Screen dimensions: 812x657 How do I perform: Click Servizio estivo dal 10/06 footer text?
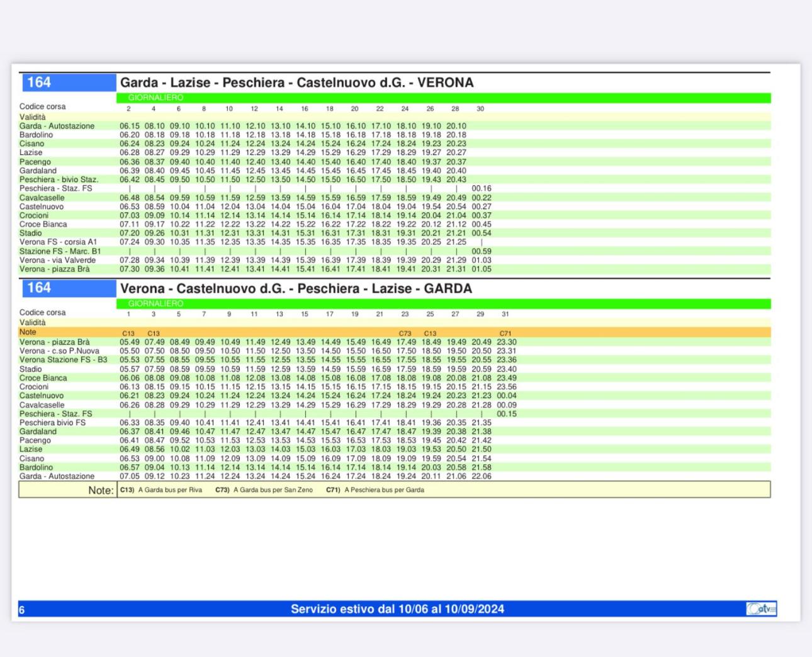tap(397, 609)
